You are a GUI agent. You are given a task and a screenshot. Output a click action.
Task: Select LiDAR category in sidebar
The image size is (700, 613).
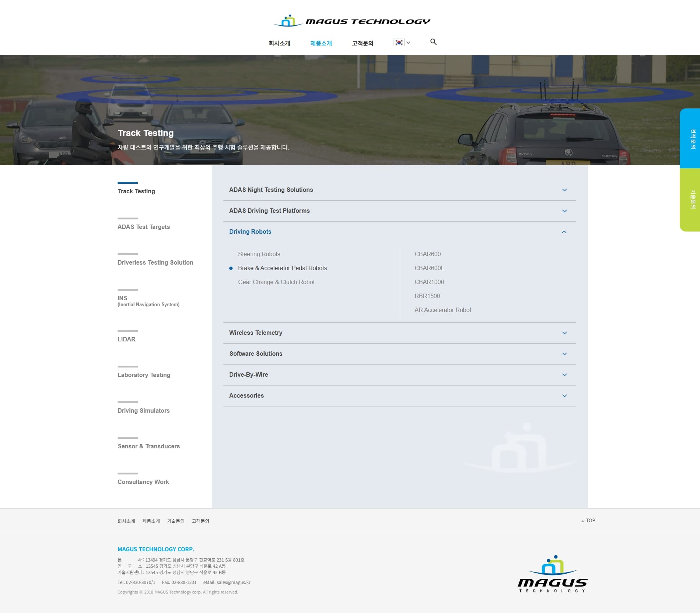[126, 340]
